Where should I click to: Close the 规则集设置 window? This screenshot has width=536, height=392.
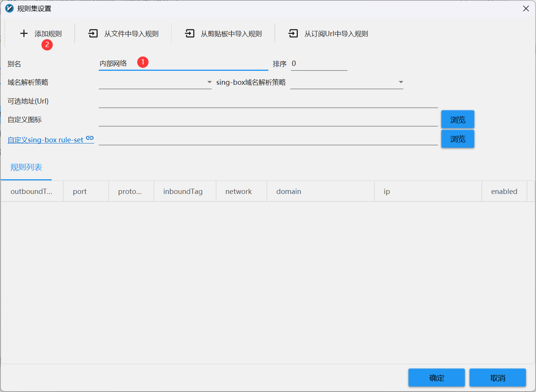[526, 8]
